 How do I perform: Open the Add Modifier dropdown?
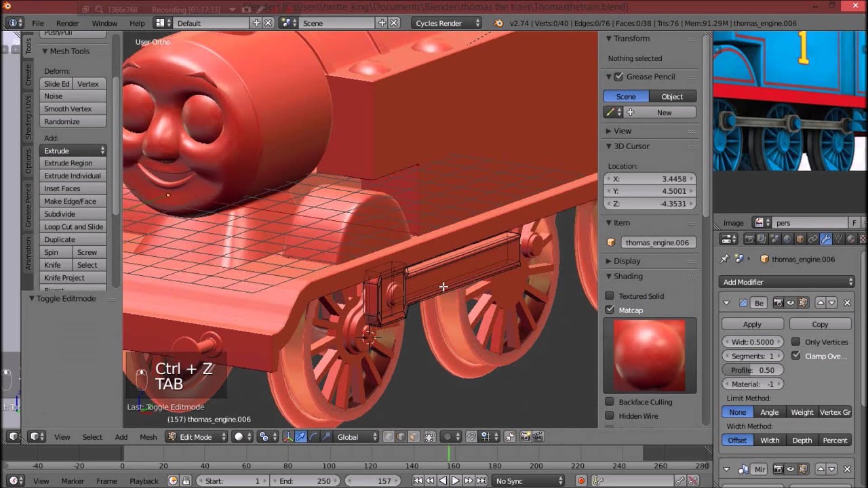pos(787,282)
